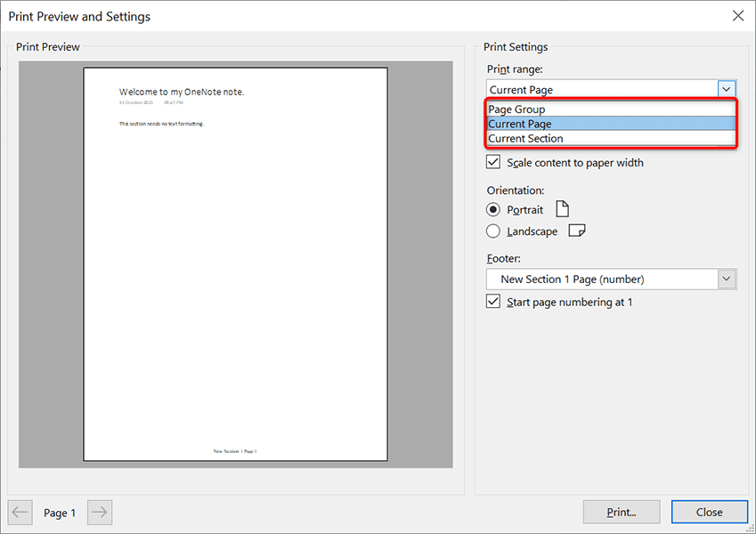The height and width of the screenshot is (534, 756).
Task: Open the Footer dropdown arrow
Action: [727, 279]
